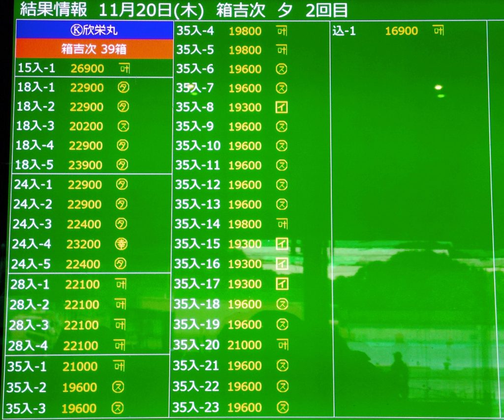
Task: Select the row label 35入-14
Action: pos(197,224)
